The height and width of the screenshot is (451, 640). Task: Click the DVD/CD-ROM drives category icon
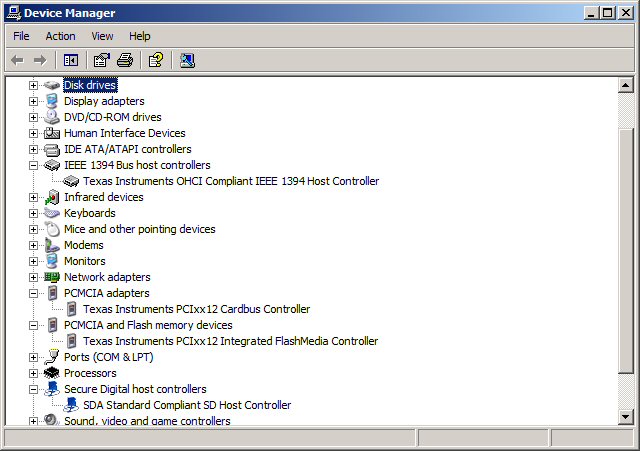[52, 117]
